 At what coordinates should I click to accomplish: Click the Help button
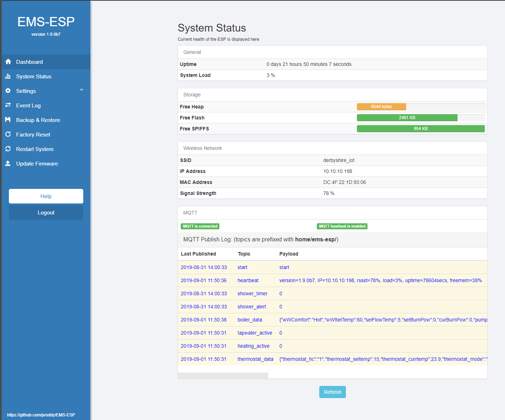point(46,196)
